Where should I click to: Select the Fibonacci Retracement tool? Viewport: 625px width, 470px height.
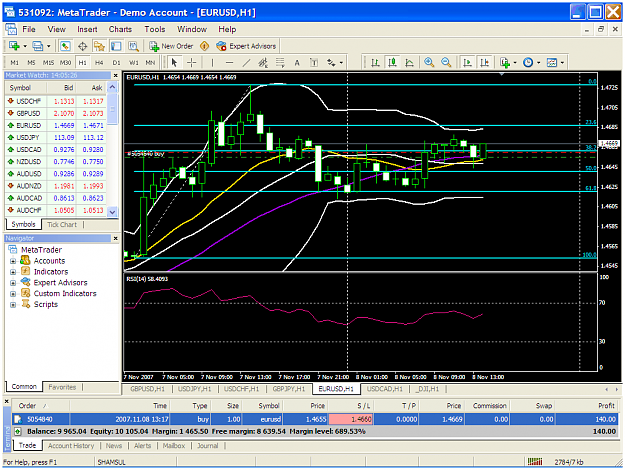pos(280,63)
